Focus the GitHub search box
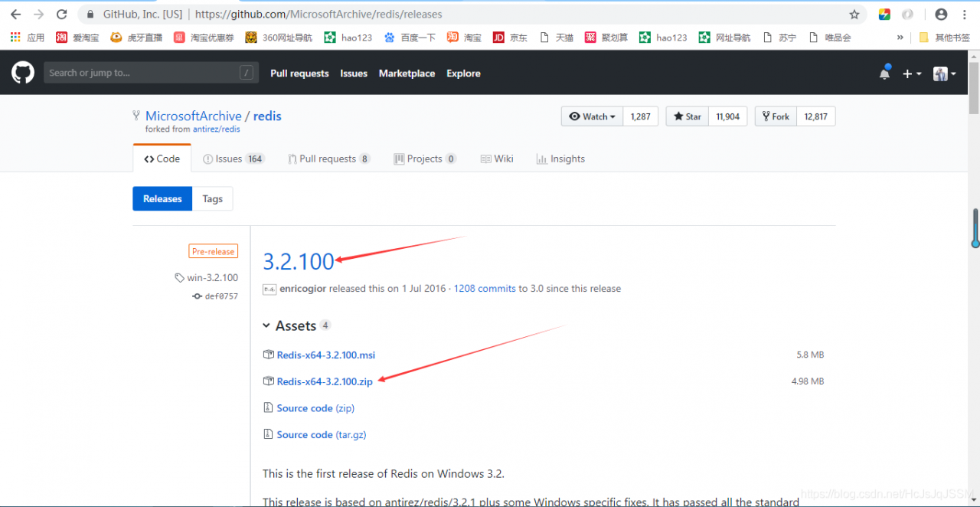This screenshot has height=507, width=980. (150, 73)
